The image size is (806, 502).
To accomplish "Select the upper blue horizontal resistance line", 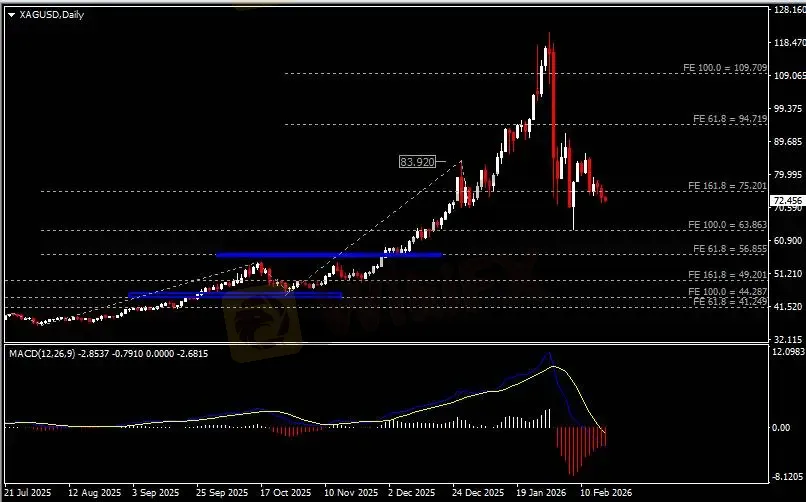I will tap(329, 254).
